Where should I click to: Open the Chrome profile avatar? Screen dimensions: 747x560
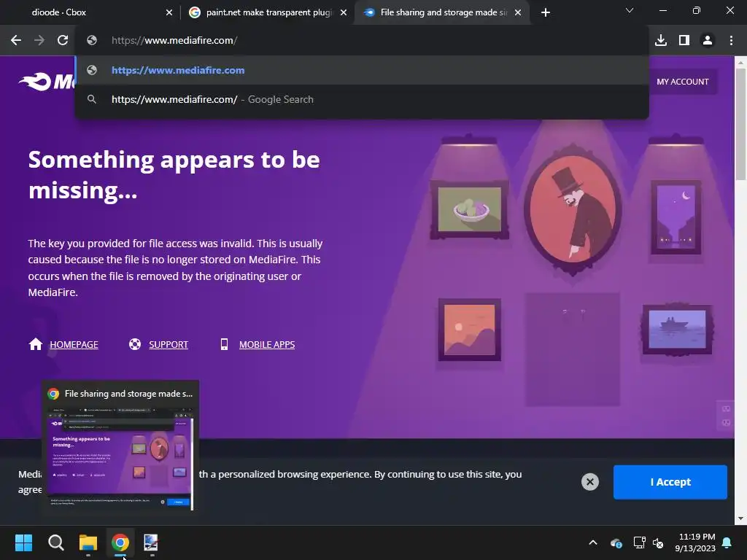click(x=708, y=41)
